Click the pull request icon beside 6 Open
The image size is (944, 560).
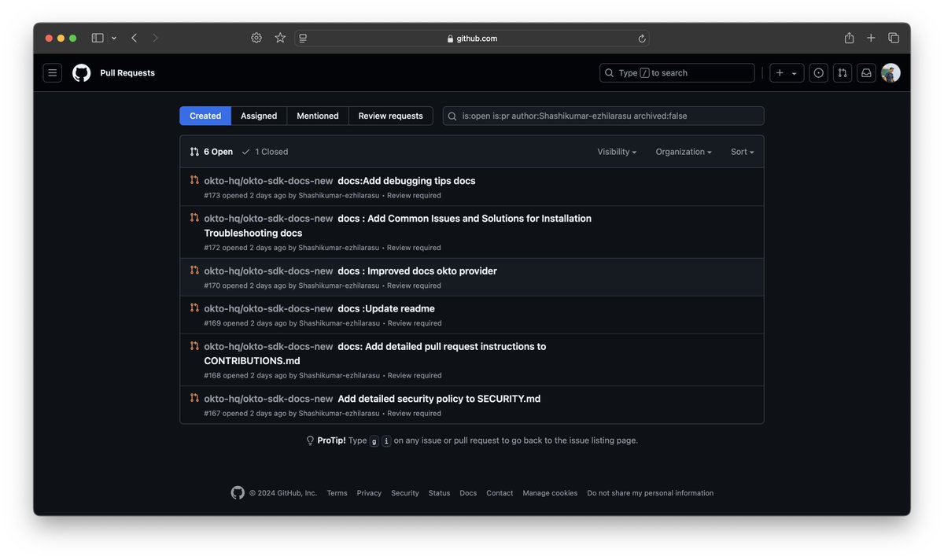pos(194,152)
